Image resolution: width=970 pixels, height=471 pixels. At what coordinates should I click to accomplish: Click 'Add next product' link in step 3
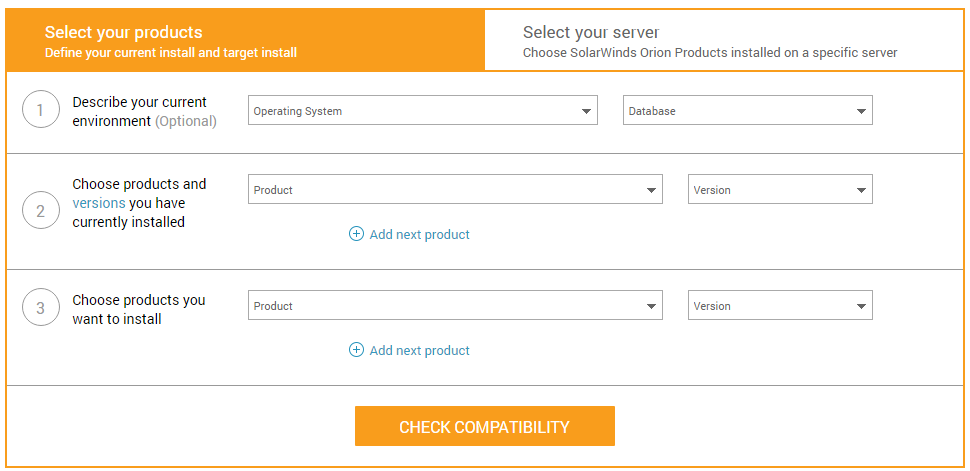coord(419,351)
